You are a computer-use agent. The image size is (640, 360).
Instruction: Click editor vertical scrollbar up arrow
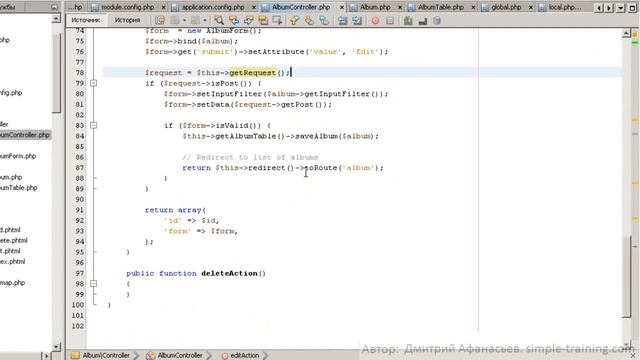[x=627, y=33]
